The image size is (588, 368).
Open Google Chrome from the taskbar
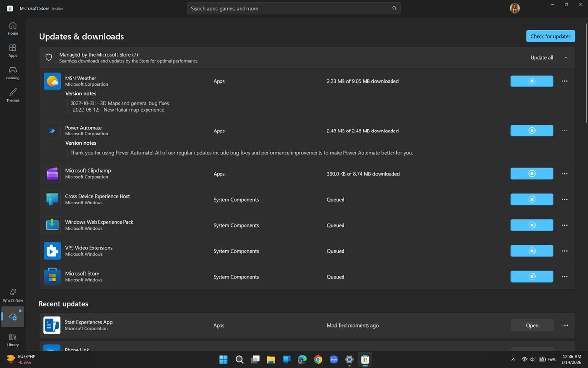click(318, 359)
